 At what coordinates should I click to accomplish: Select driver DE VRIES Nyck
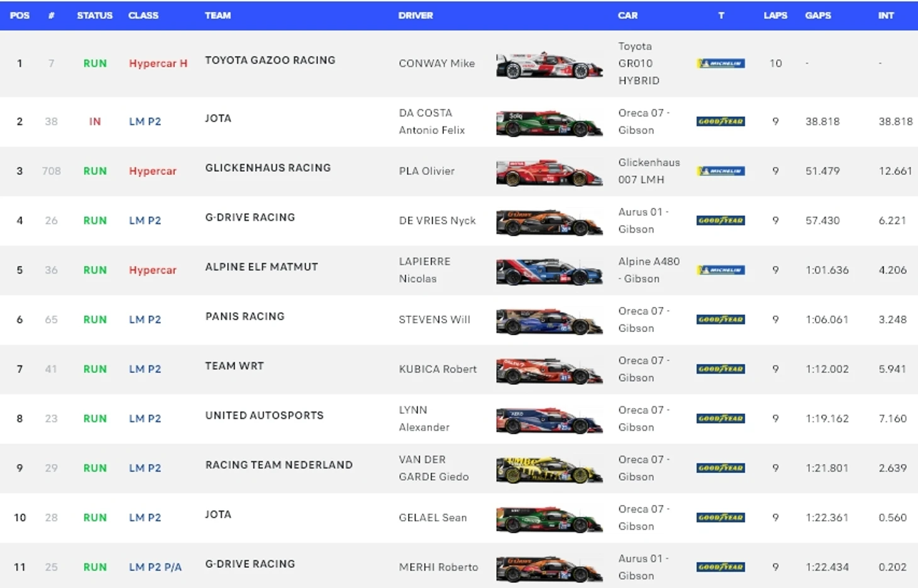click(437, 221)
